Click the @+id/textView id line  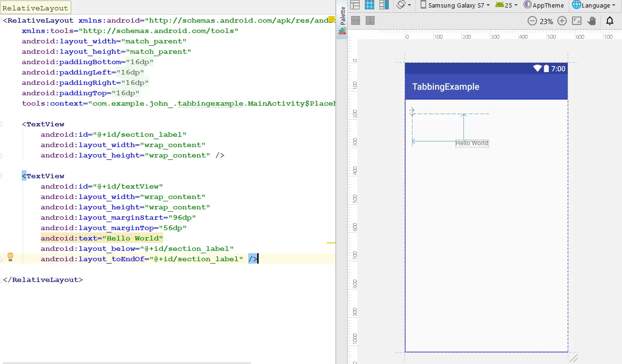tap(102, 186)
